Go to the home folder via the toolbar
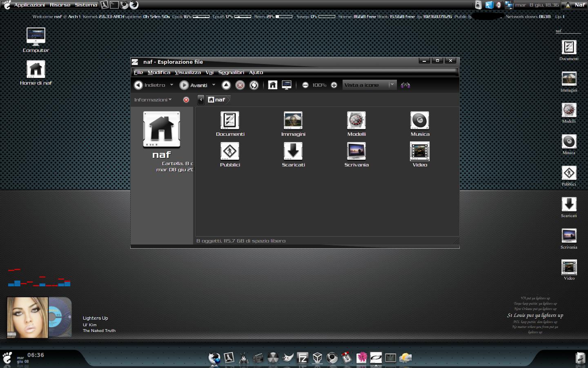 point(273,85)
